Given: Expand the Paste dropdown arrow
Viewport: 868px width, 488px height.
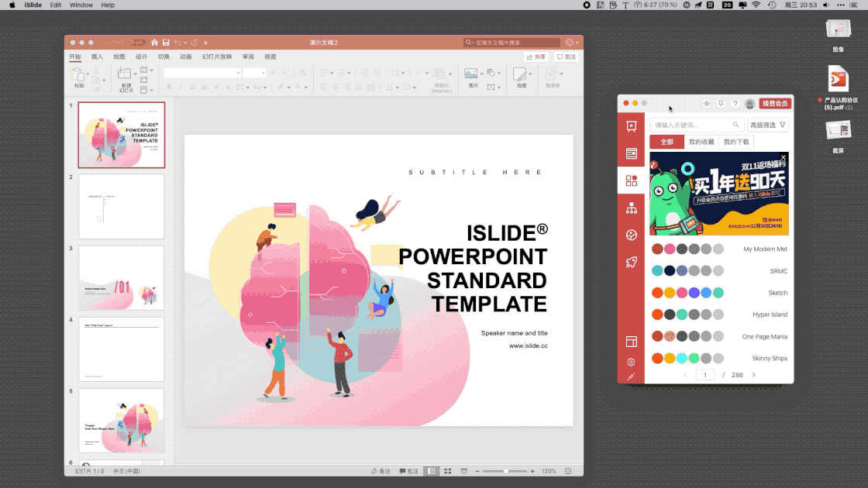Looking at the screenshot, I should coord(88,74).
